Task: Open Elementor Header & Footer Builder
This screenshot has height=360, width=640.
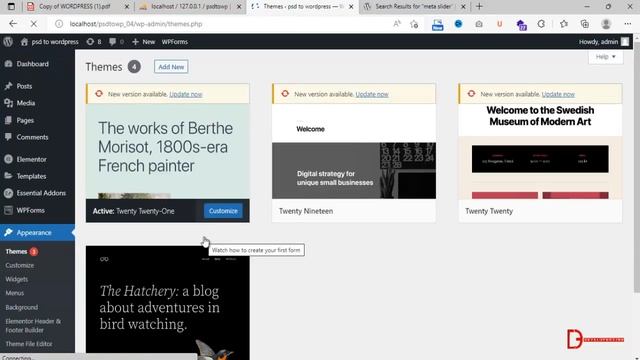Action: coord(33,325)
